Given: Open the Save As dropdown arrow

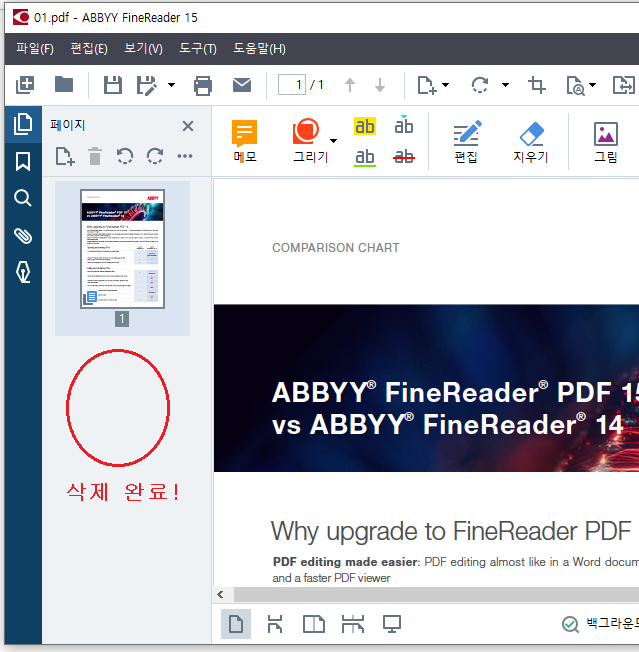Looking at the screenshot, I should pyautogui.click(x=171, y=85).
